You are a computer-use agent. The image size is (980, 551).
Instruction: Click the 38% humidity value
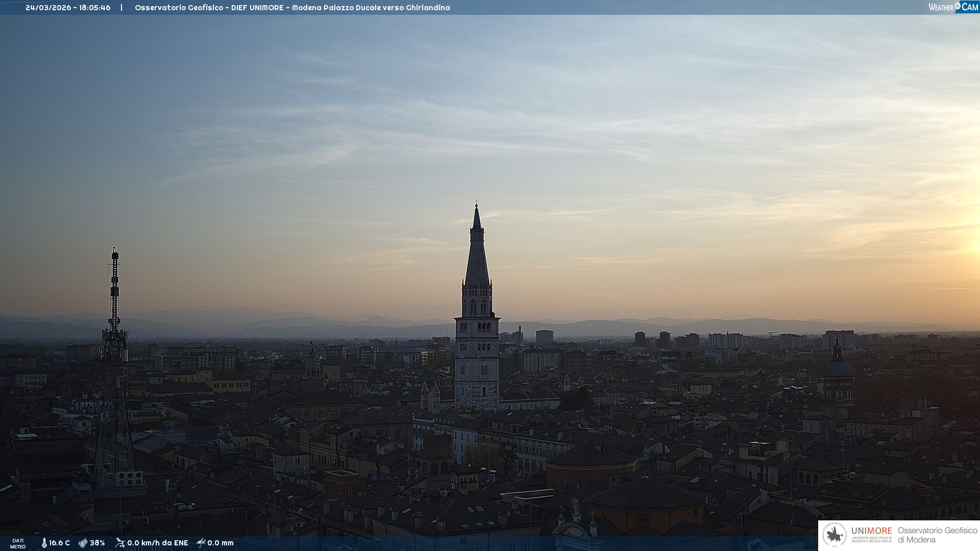pos(97,543)
